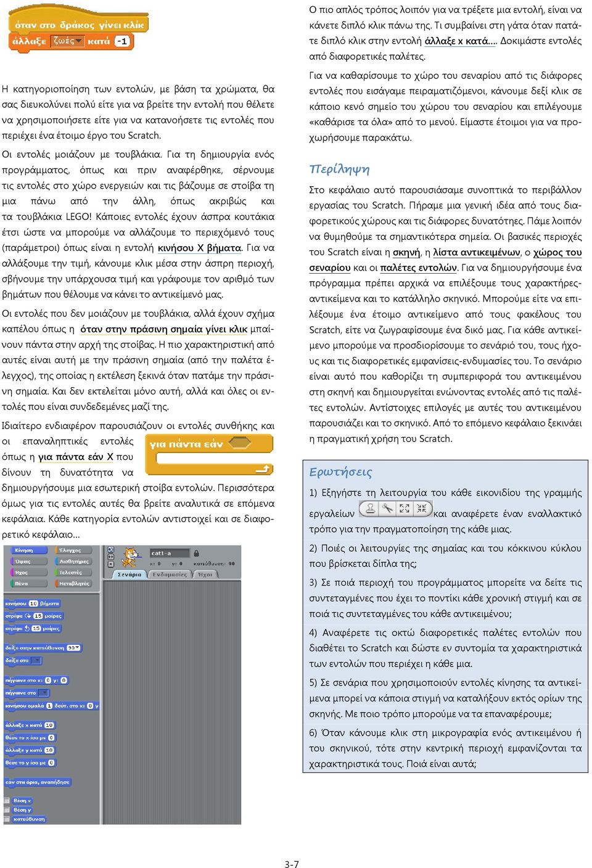This screenshot has width=592, height=868.
Task: Open the ζωές variable dropdown
Action: [68, 41]
